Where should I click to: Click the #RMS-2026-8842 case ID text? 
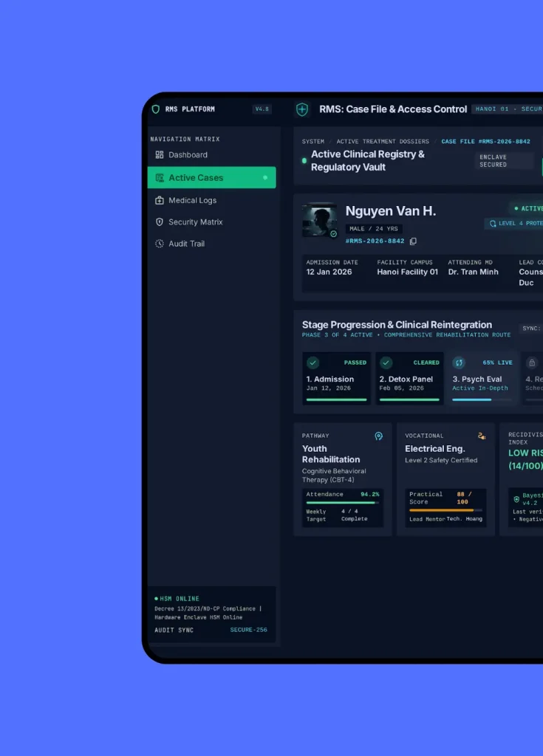pos(375,241)
